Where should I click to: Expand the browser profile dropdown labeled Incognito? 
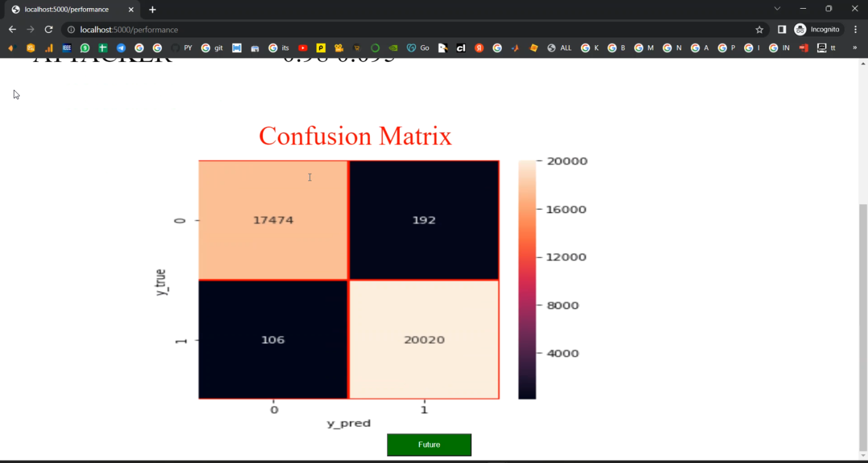(818, 29)
